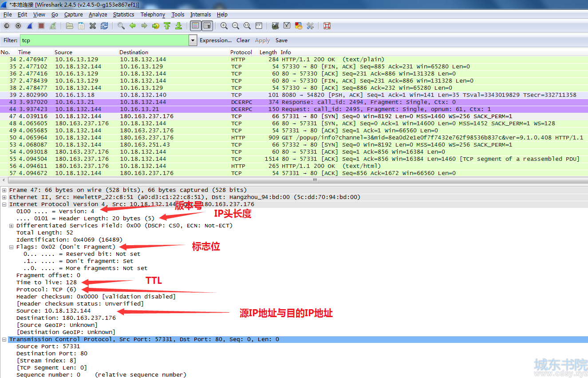Open the Analyze menu

98,15
